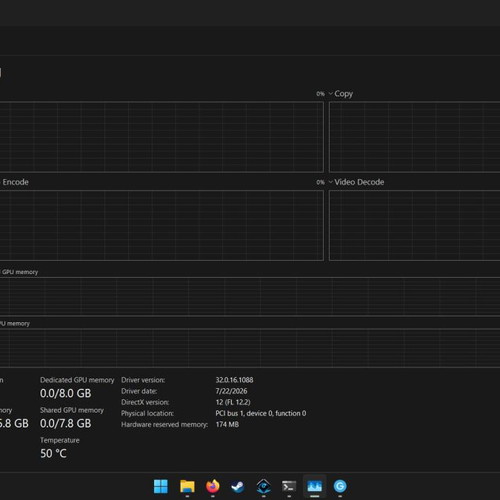Viewport: 500px width, 500px height.
Task: Click the Dedicated GPU memory 0.0/8.0 GB value
Action: [x=66, y=393]
